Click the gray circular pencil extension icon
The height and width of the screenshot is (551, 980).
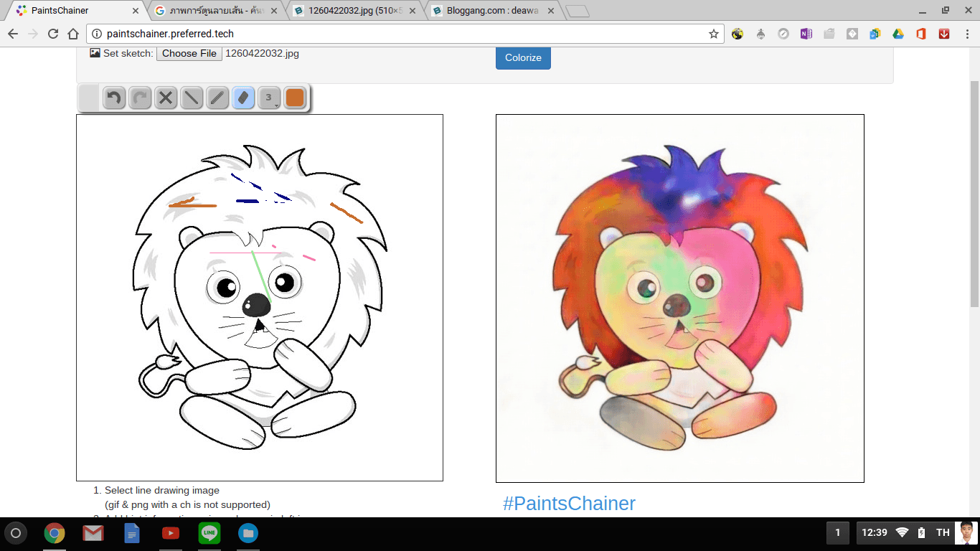tap(783, 34)
